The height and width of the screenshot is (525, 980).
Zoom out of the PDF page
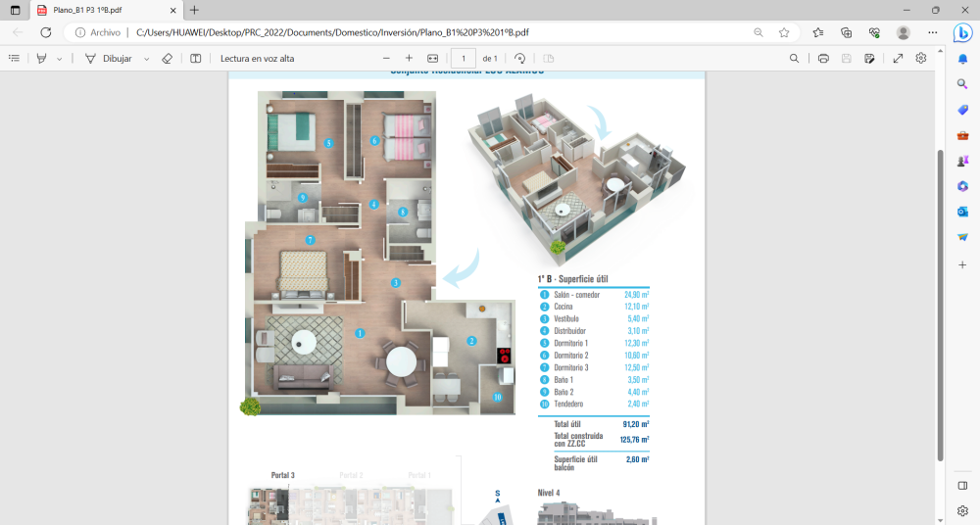tap(386, 58)
